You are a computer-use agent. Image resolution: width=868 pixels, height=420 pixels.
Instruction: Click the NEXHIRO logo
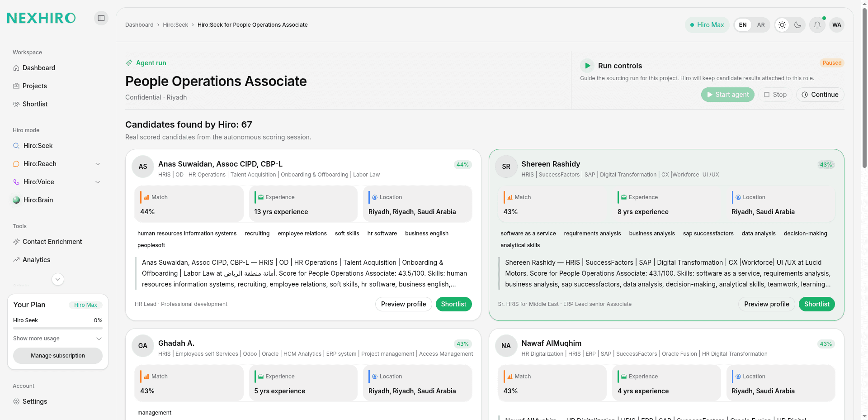pos(41,18)
